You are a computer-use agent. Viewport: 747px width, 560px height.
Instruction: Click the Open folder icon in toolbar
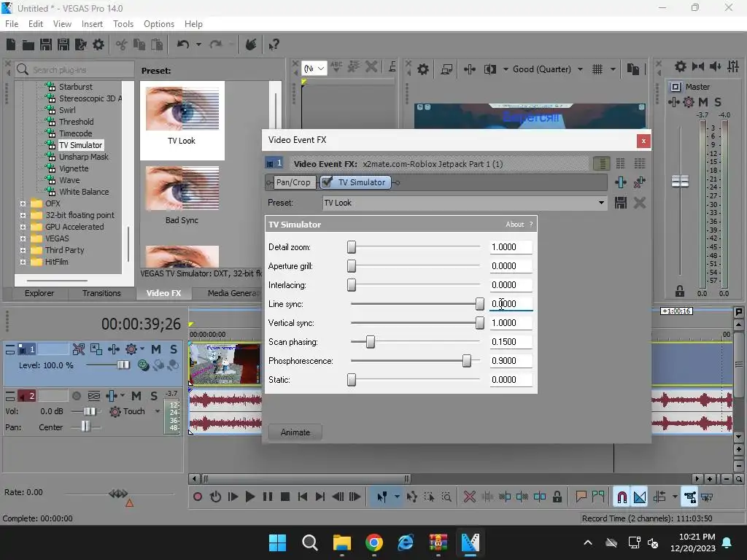click(x=28, y=44)
